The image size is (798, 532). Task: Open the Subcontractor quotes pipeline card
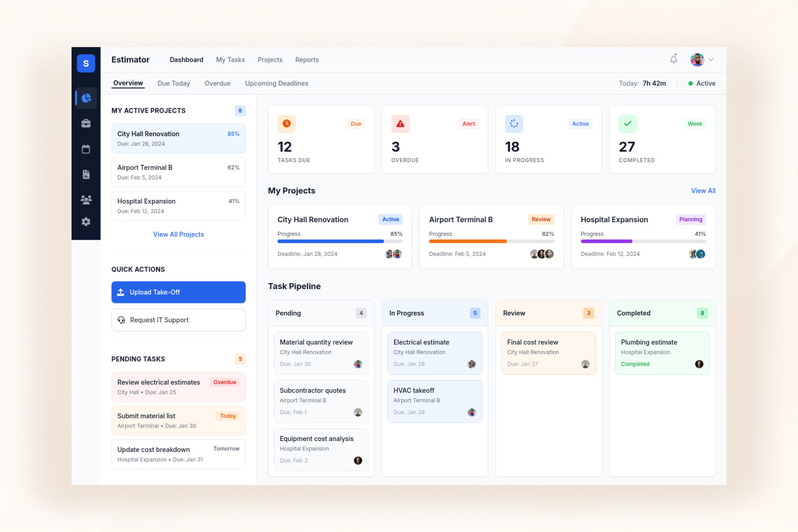click(x=321, y=401)
